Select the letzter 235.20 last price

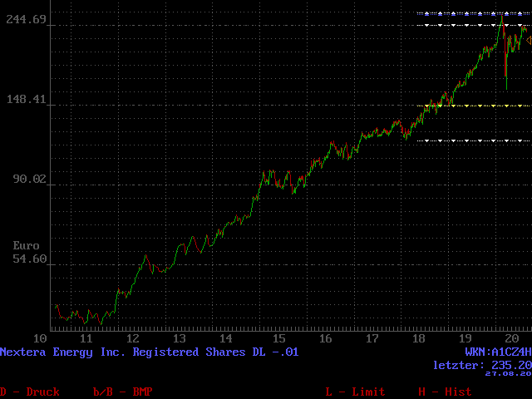[x=481, y=365]
